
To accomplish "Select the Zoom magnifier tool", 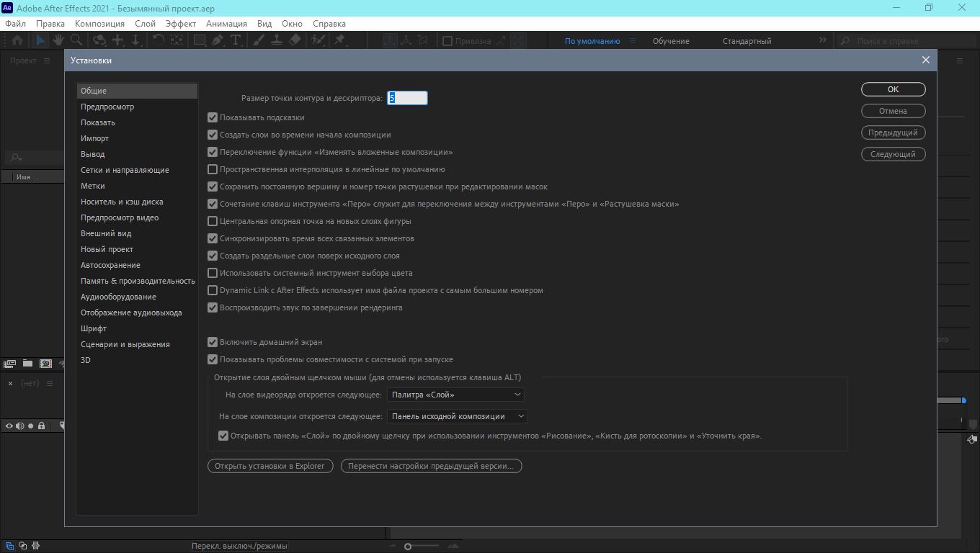I will [x=75, y=41].
